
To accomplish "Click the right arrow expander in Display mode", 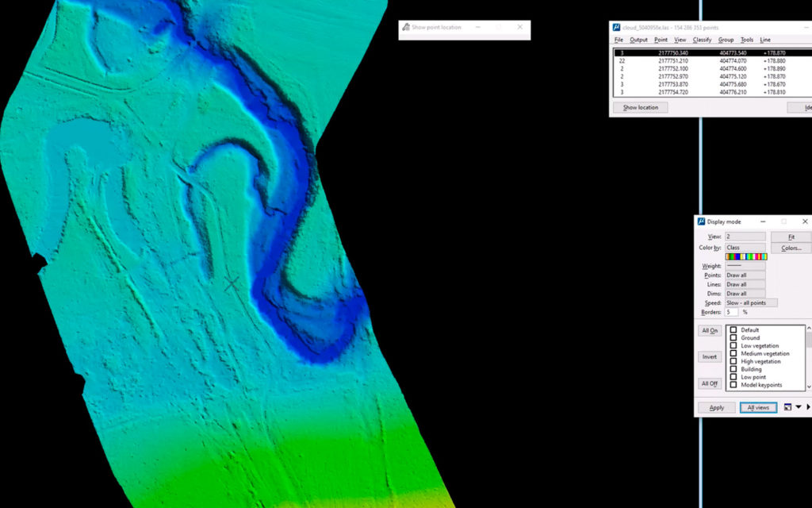I will (x=808, y=407).
